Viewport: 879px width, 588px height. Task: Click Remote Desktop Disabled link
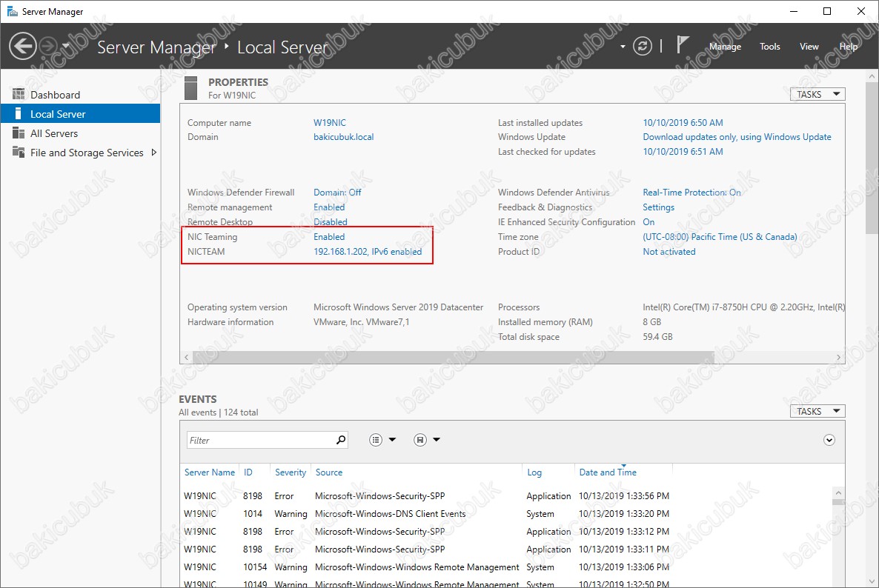331,221
